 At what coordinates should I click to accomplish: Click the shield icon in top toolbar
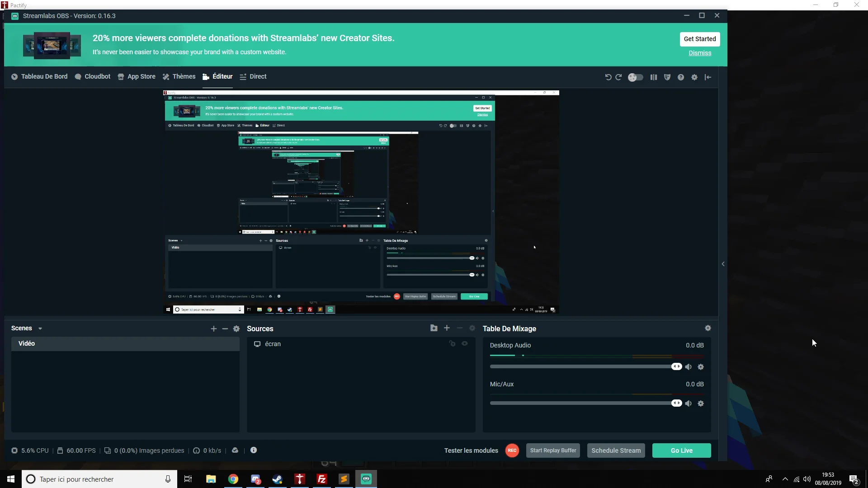click(x=667, y=77)
